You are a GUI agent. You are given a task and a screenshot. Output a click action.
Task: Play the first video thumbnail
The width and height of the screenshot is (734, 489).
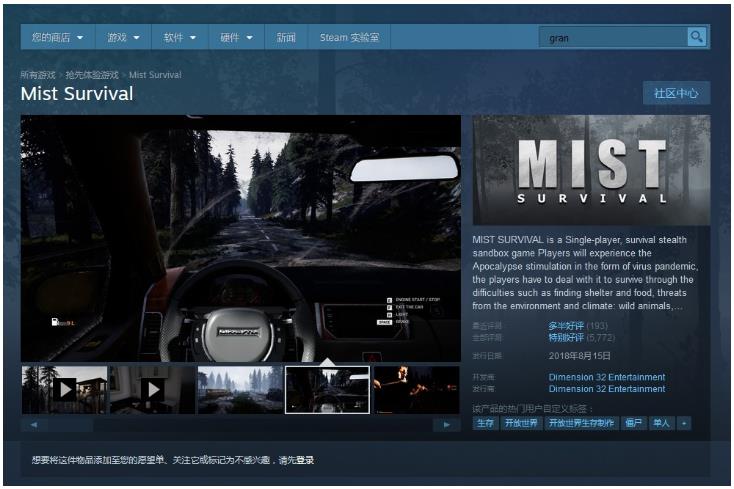(x=65, y=389)
